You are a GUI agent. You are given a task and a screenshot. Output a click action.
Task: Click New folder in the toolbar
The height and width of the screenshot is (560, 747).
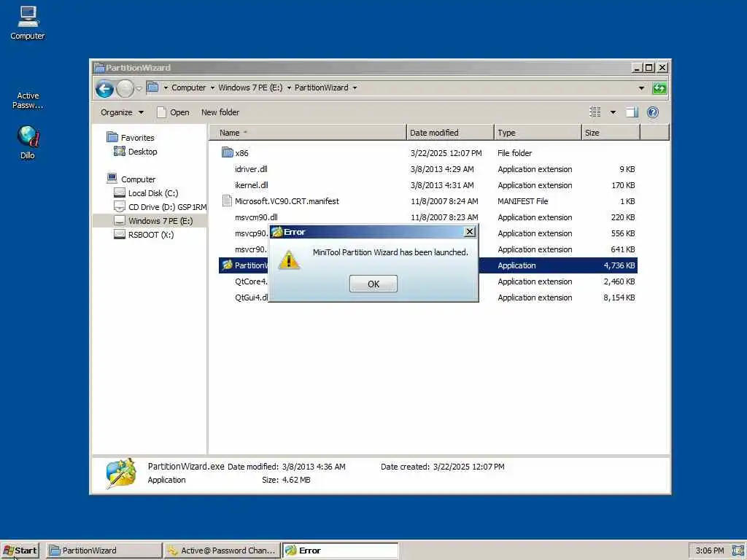coord(220,112)
